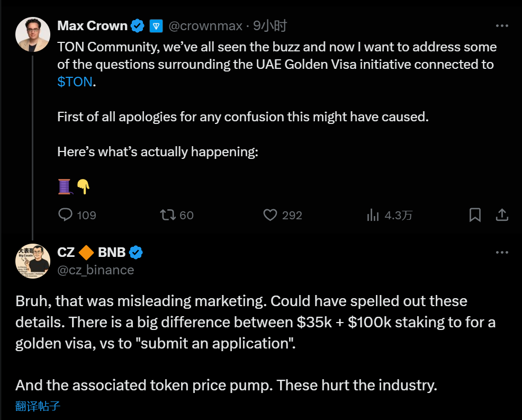Click the TON affiliate badge next to Max Crown
Viewport: 522px width, 420px height.
pos(156,25)
